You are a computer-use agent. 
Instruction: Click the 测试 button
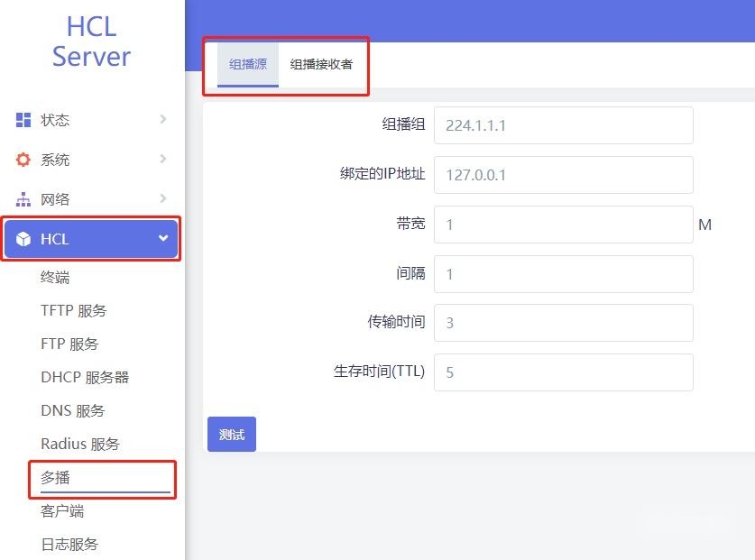[x=231, y=434]
